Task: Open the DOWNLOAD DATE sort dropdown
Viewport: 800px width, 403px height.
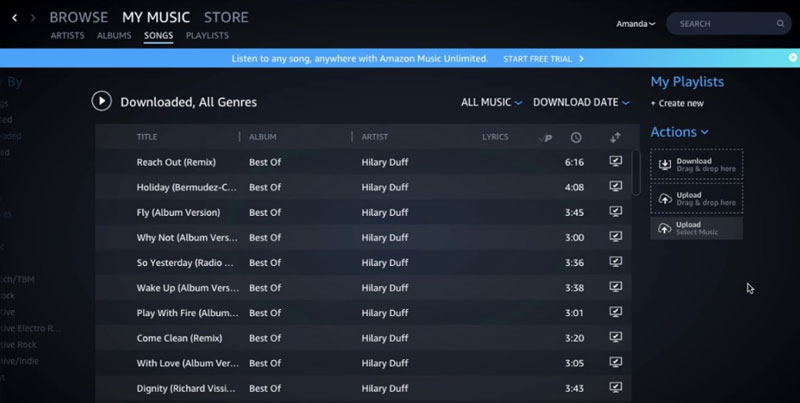Action: pos(581,102)
